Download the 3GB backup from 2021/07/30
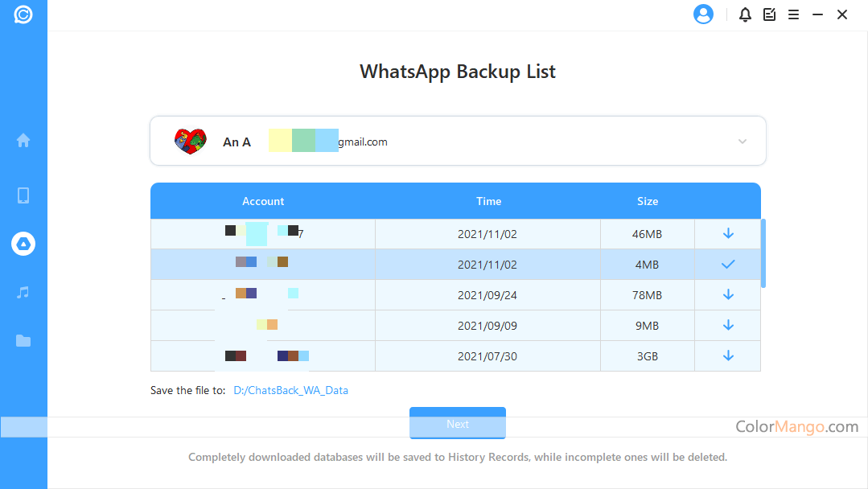Image resolution: width=868 pixels, height=489 pixels. [728, 355]
